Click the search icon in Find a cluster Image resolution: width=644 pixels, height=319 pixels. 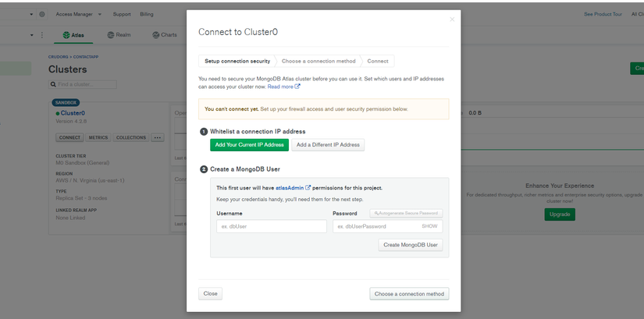(x=52, y=84)
